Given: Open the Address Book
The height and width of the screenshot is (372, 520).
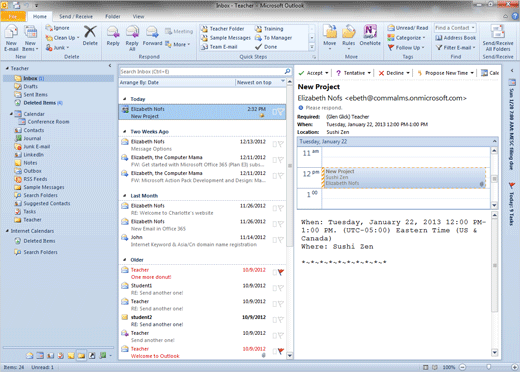Looking at the screenshot, I should (456, 38).
